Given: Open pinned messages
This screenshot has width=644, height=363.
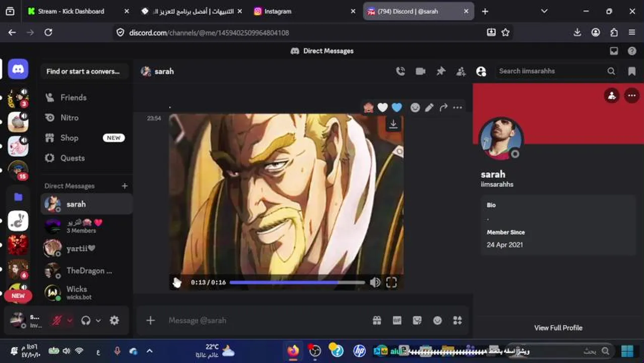Looking at the screenshot, I should tap(441, 72).
